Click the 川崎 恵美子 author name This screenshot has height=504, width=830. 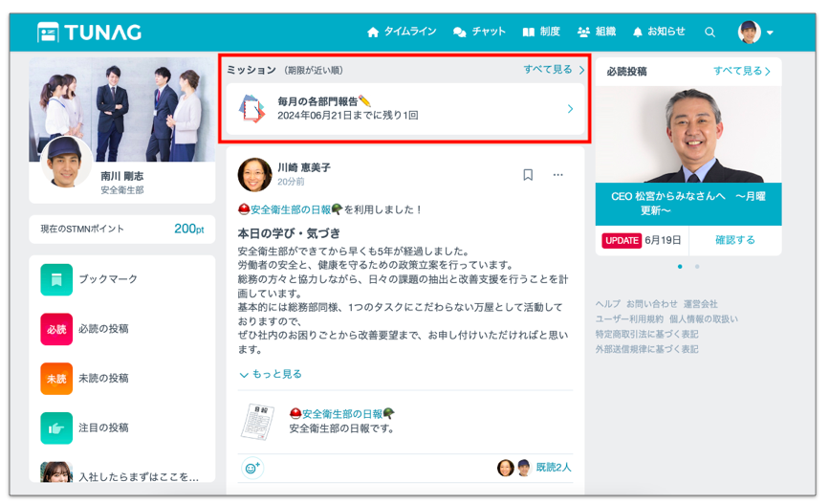304,167
